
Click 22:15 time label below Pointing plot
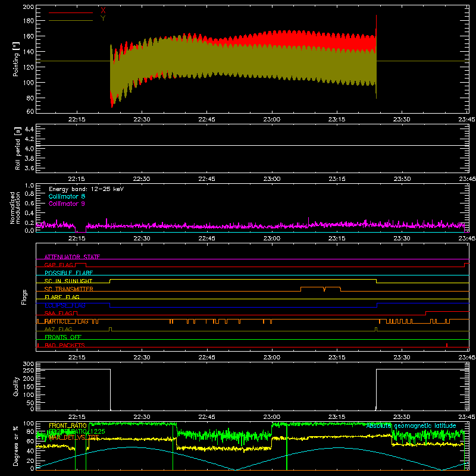tap(77, 120)
